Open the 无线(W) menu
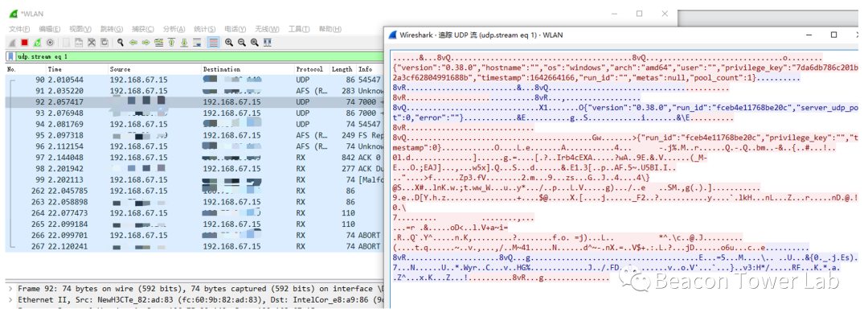The image size is (868, 317). pos(268,30)
